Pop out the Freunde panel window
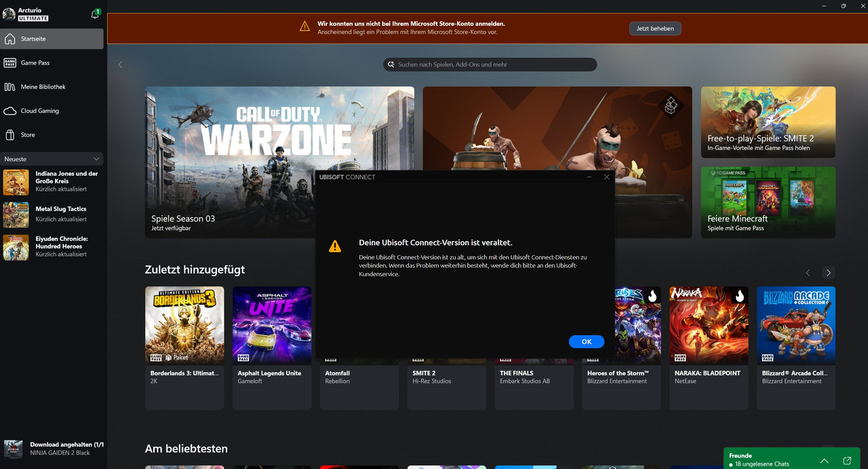This screenshot has width=868, height=469. [x=847, y=461]
